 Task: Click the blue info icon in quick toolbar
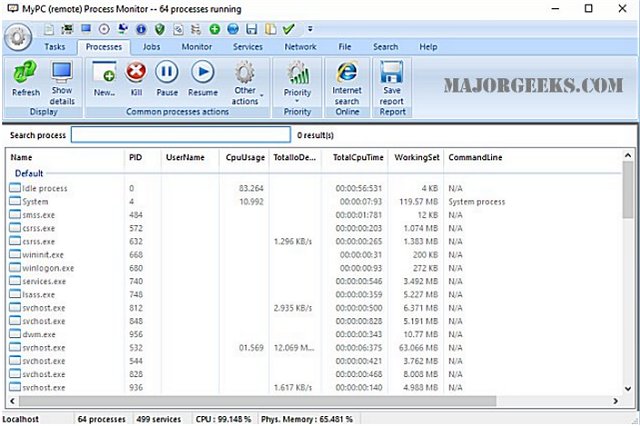point(141,29)
